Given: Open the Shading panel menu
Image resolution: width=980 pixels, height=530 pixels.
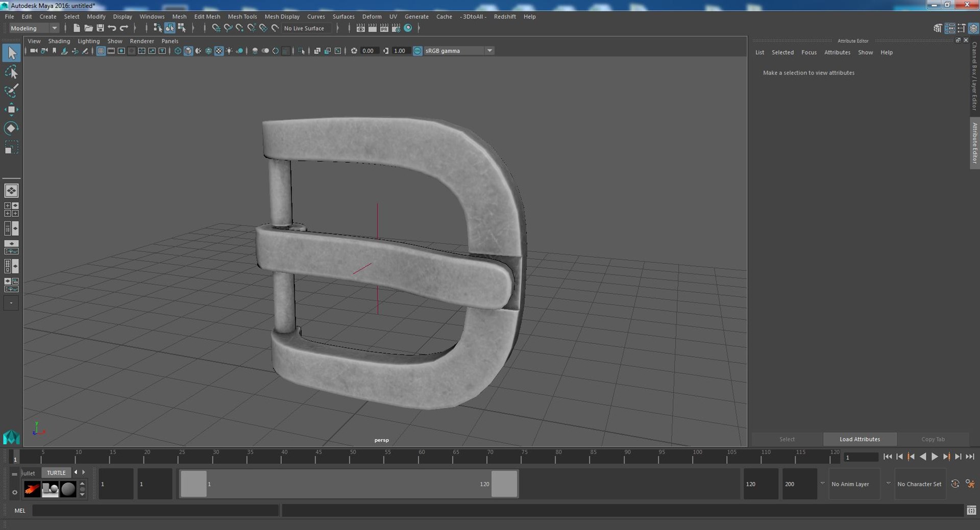Looking at the screenshot, I should tap(59, 41).
